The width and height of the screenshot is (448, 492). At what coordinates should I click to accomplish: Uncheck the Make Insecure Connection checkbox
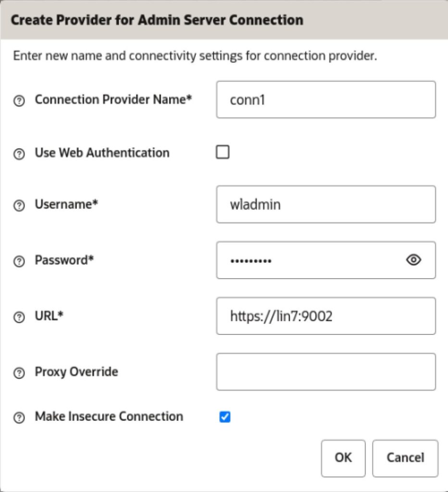[225, 417]
